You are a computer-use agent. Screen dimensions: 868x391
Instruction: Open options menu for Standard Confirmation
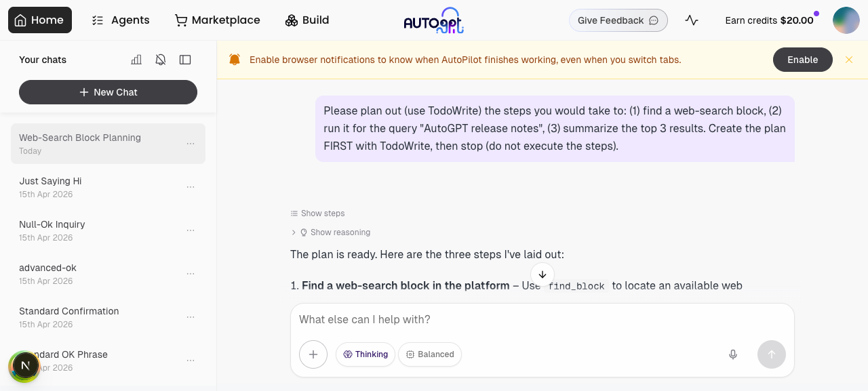click(191, 317)
